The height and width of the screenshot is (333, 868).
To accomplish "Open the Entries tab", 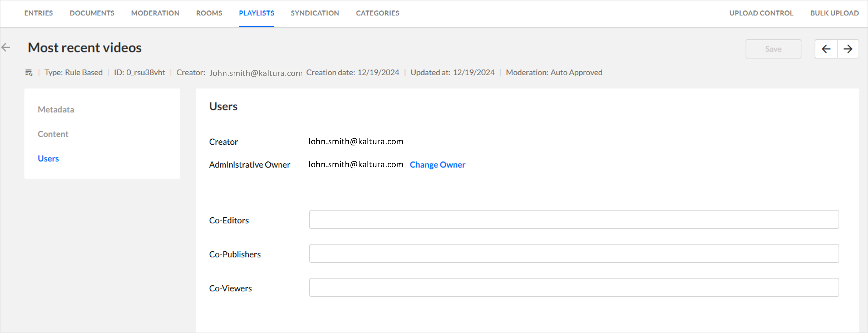I will [38, 13].
